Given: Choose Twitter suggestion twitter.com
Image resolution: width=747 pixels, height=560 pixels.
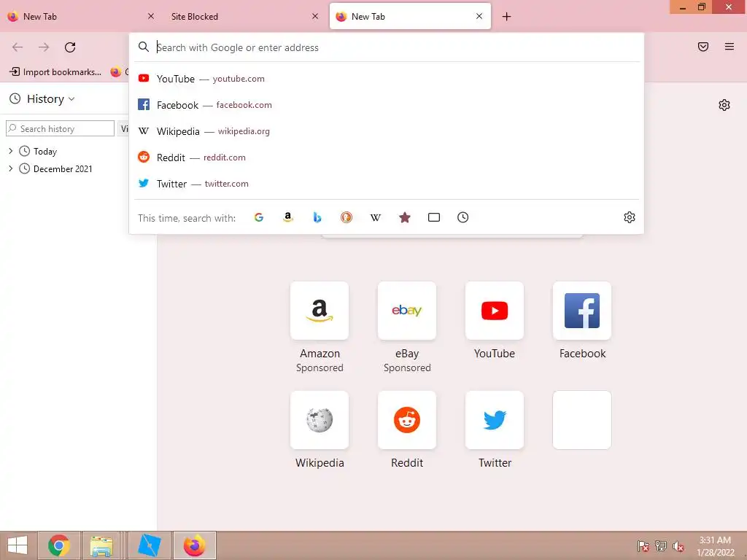Looking at the screenshot, I should pyautogui.click(x=387, y=183).
